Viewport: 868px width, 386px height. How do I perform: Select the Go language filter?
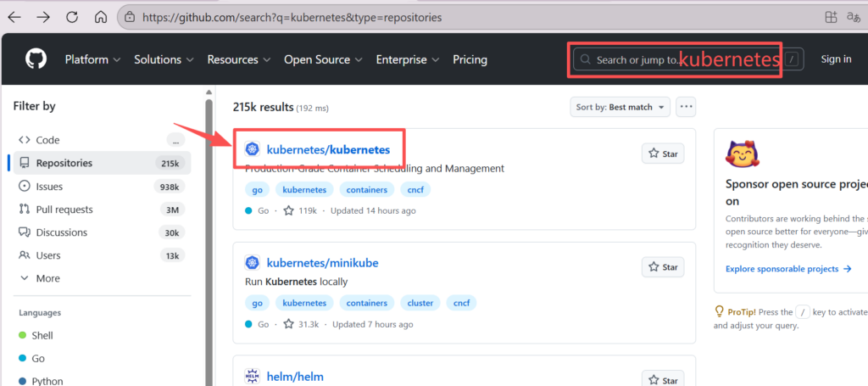pyautogui.click(x=38, y=359)
